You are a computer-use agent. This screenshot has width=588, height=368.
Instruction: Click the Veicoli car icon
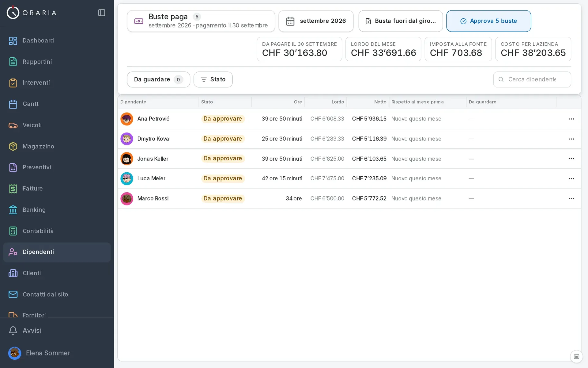click(13, 125)
